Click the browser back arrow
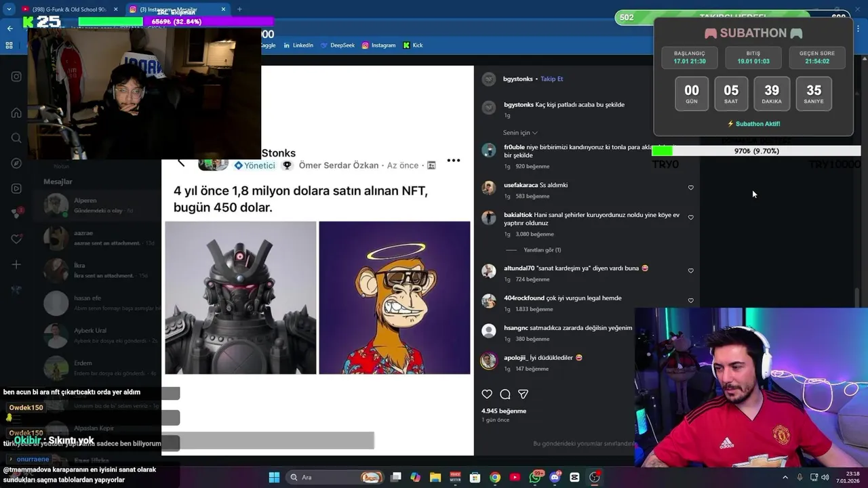This screenshot has height=488, width=868. click(x=9, y=28)
